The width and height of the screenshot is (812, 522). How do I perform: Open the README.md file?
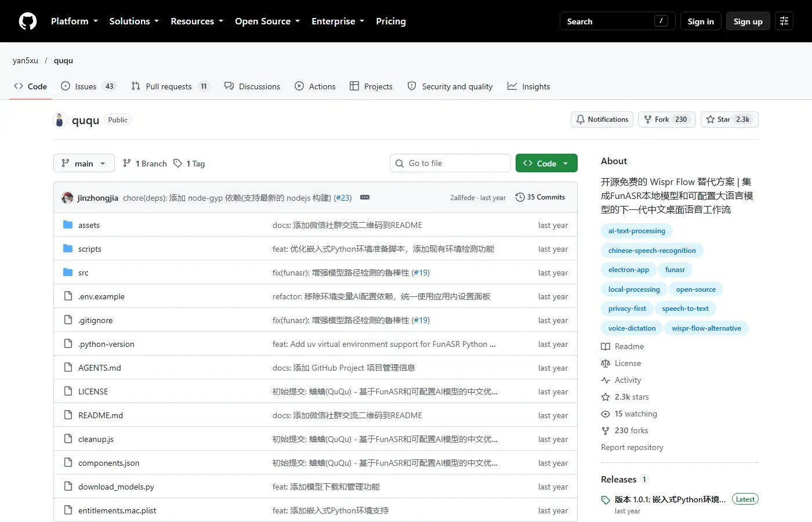100,415
